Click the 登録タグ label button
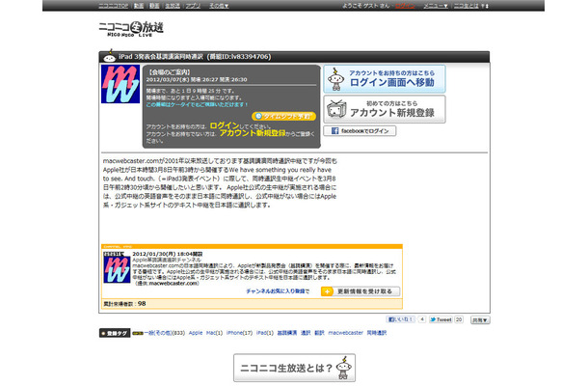The image size is (588, 386). point(115,333)
